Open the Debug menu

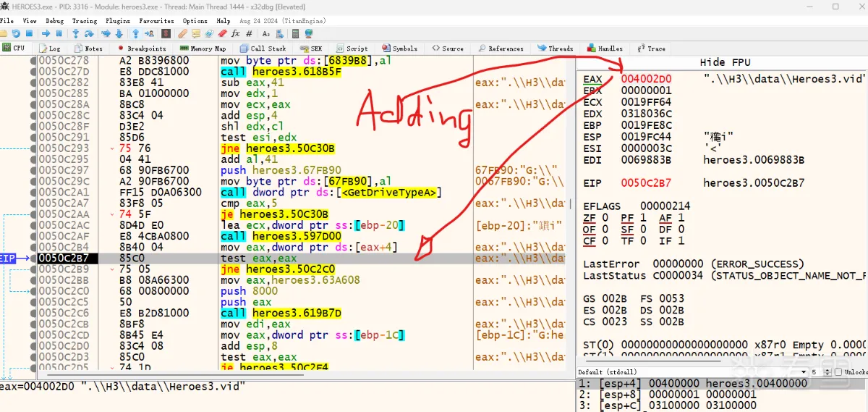54,21
